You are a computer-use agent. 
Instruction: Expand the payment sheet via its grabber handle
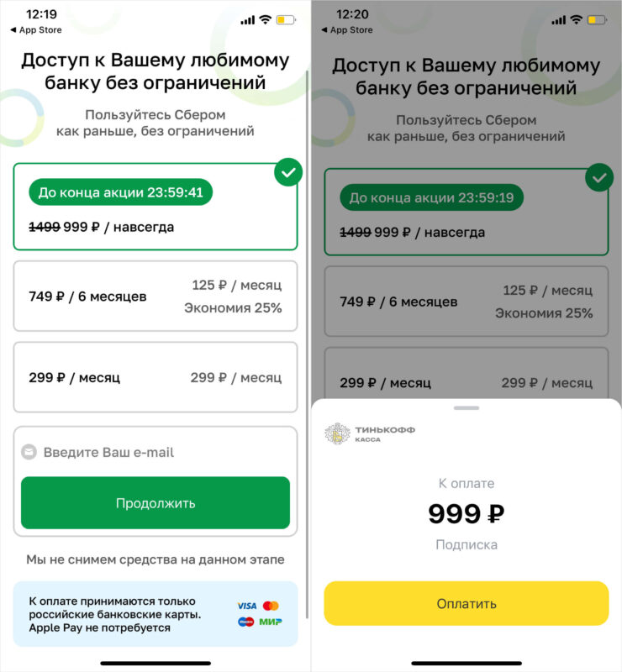tap(466, 407)
